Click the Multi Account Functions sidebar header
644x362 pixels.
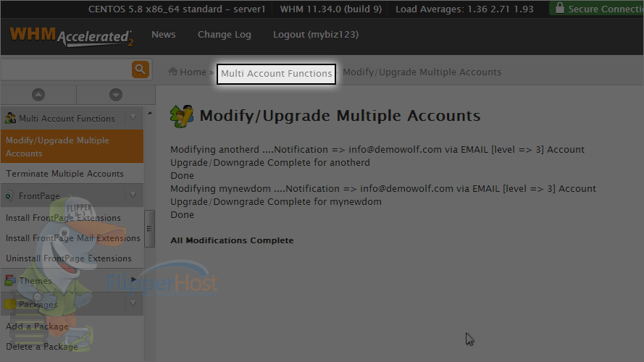pyautogui.click(x=72, y=118)
